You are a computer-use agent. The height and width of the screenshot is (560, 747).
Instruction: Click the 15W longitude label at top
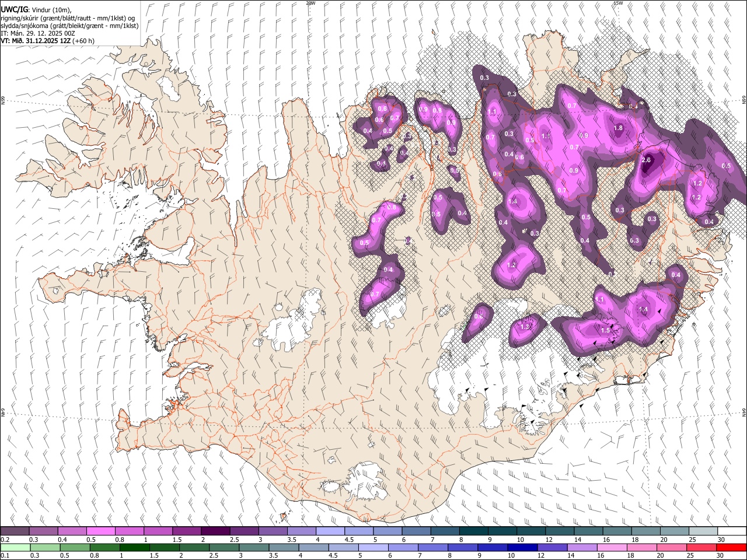point(618,3)
